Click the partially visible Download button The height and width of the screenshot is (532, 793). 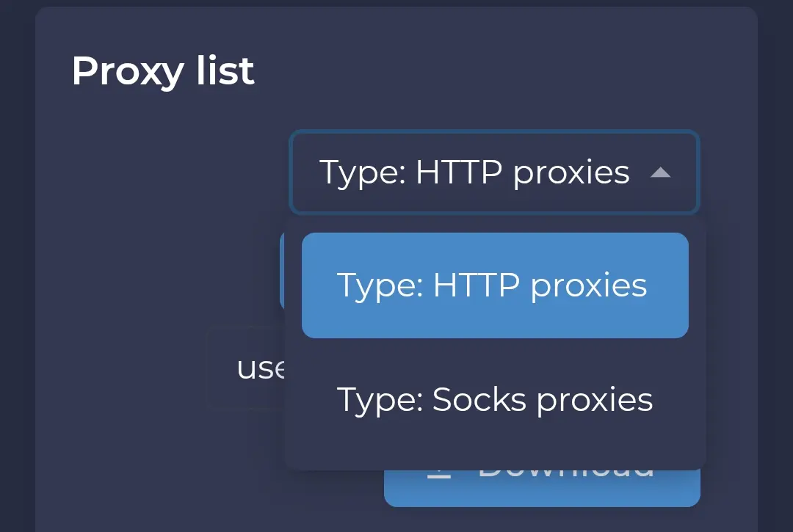click(x=542, y=488)
